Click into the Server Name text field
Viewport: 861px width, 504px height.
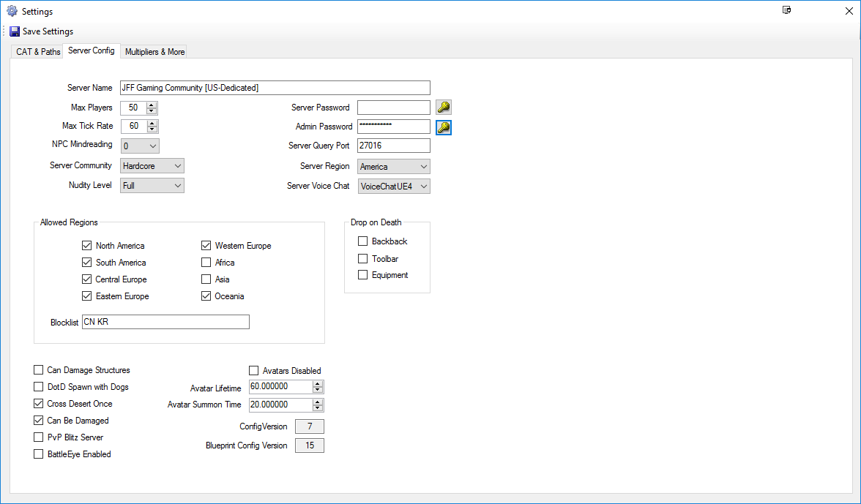[x=275, y=88]
